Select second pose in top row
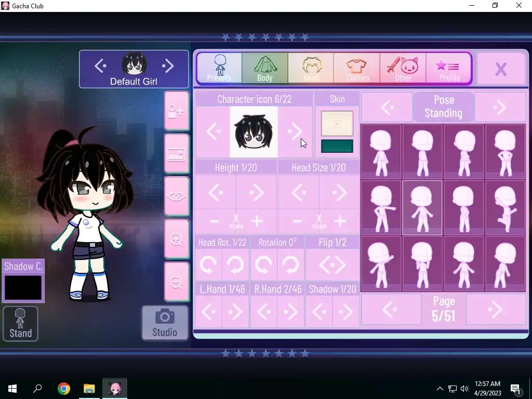The image size is (532, 399). pos(422,152)
